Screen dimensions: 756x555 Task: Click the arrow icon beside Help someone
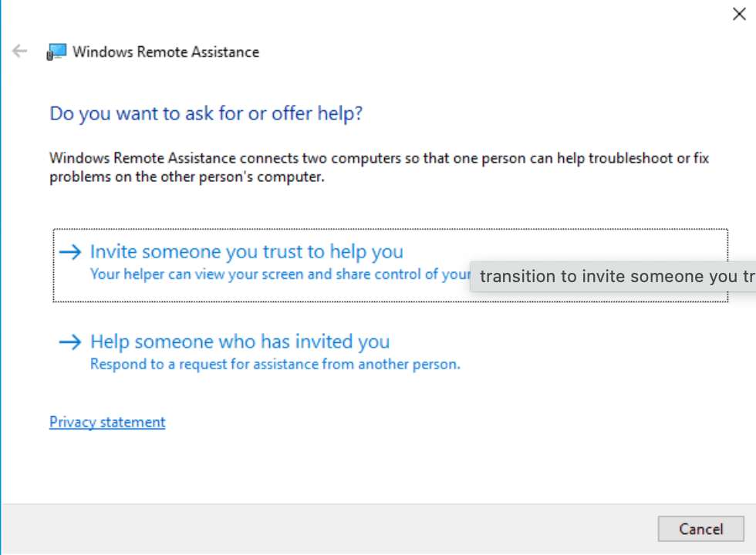click(70, 342)
